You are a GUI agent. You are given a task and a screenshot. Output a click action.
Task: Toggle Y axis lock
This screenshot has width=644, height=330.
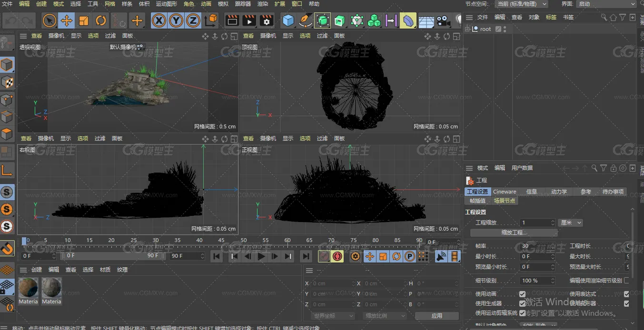[176, 20]
